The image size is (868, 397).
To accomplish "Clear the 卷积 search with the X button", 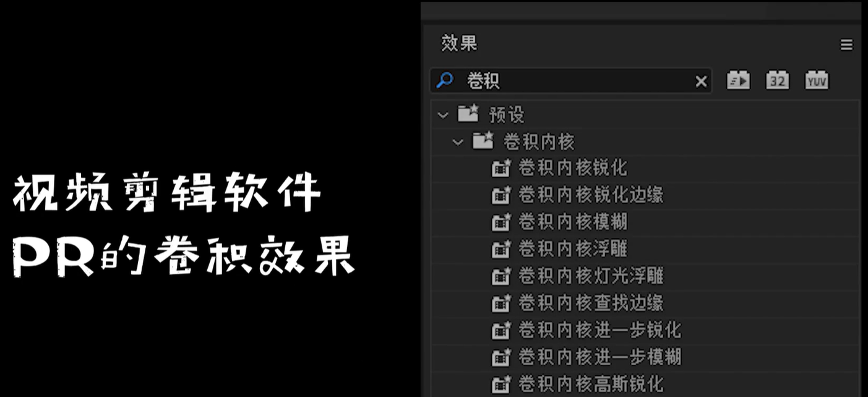I will point(701,81).
